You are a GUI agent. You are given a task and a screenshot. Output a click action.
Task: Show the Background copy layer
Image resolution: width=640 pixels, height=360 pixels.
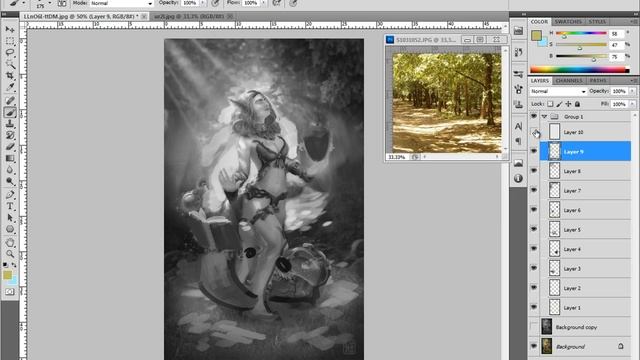534,327
